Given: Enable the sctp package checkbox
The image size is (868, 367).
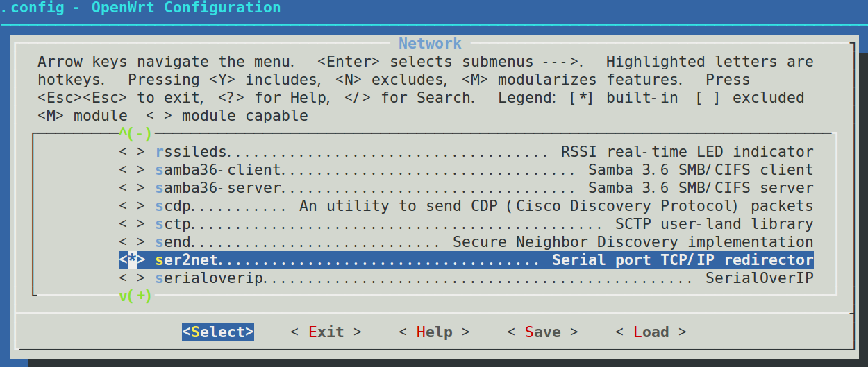Looking at the screenshot, I should [132, 224].
